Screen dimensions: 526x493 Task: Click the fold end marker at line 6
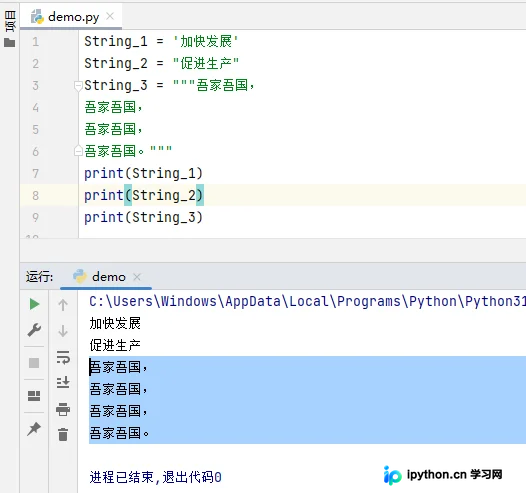click(x=78, y=151)
